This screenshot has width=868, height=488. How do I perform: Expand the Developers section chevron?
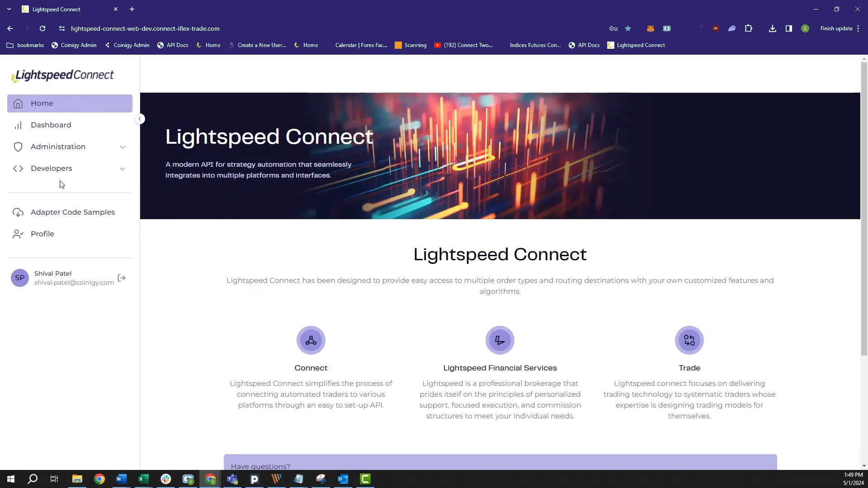123,168
